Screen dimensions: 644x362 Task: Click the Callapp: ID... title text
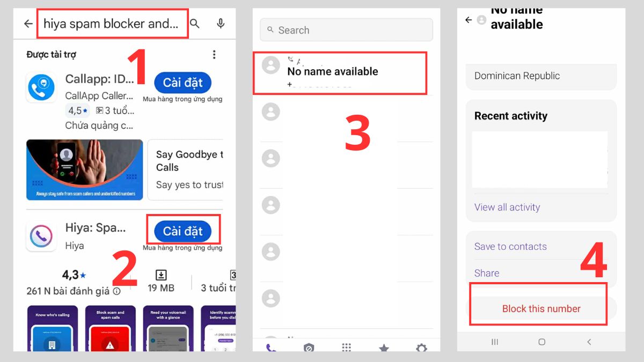(x=99, y=79)
